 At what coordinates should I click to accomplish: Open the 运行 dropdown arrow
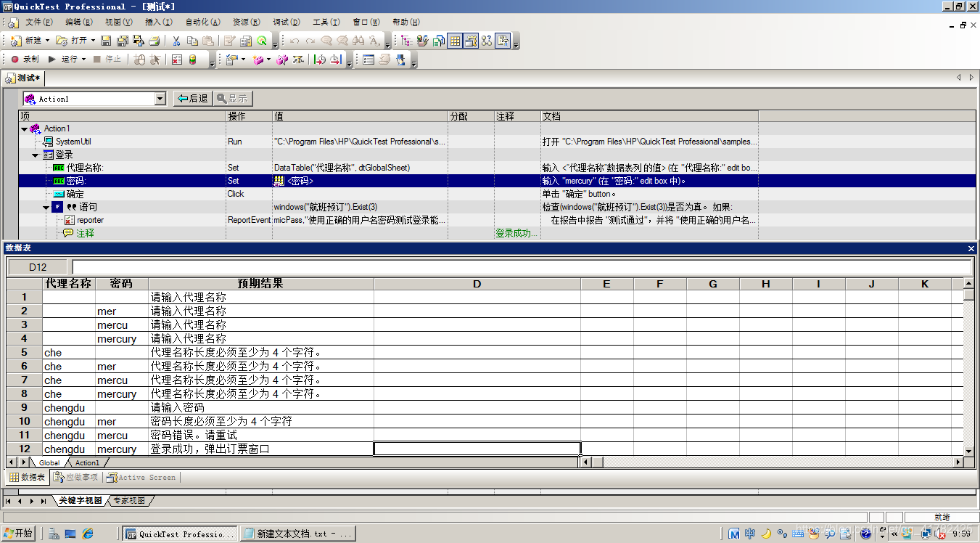(84, 60)
